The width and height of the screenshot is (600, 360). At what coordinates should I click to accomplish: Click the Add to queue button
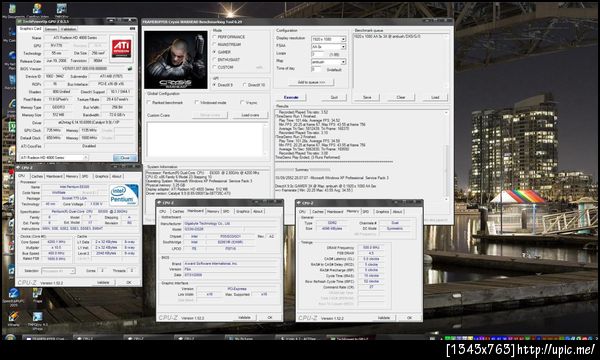click(311, 82)
